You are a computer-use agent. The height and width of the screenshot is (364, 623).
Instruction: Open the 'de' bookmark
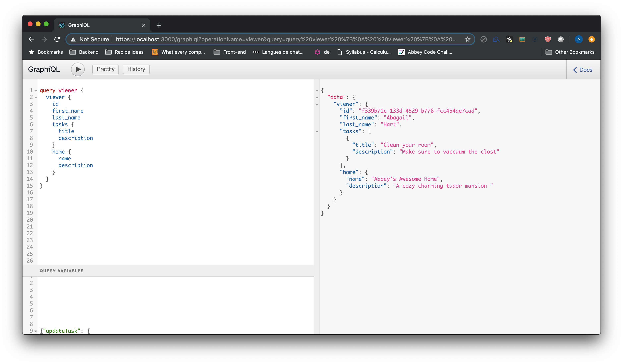(322, 52)
